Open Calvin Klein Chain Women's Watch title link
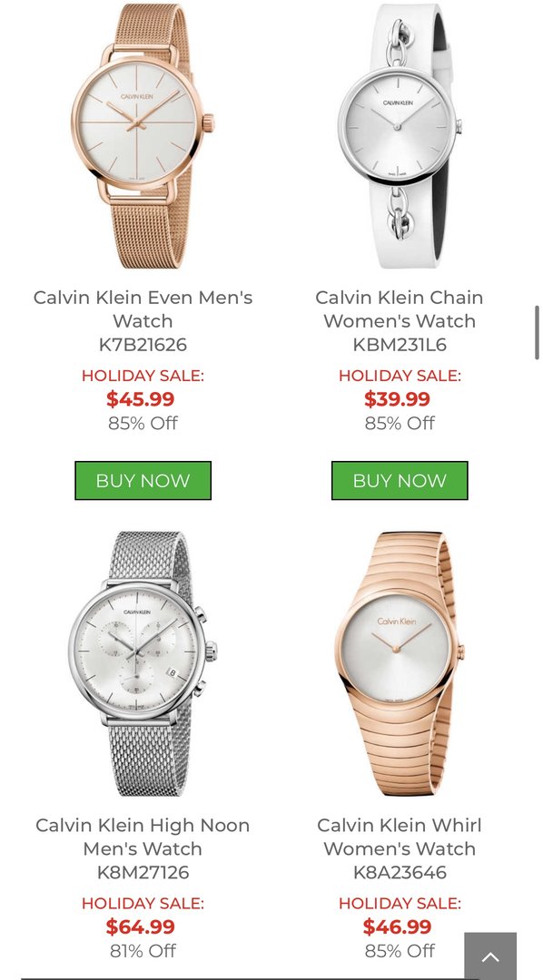This screenshot has width=543, height=980. coord(400,309)
